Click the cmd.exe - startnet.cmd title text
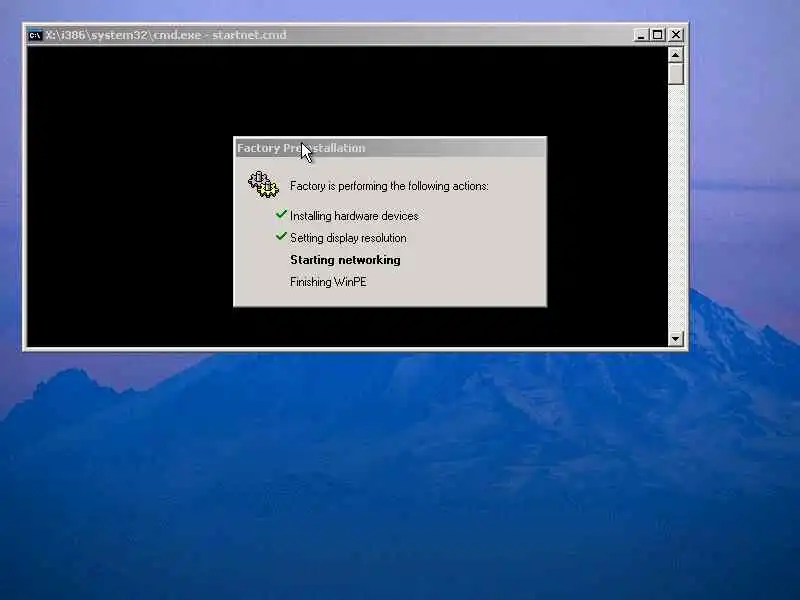Viewport: 800px width, 600px height. pos(166,35)
